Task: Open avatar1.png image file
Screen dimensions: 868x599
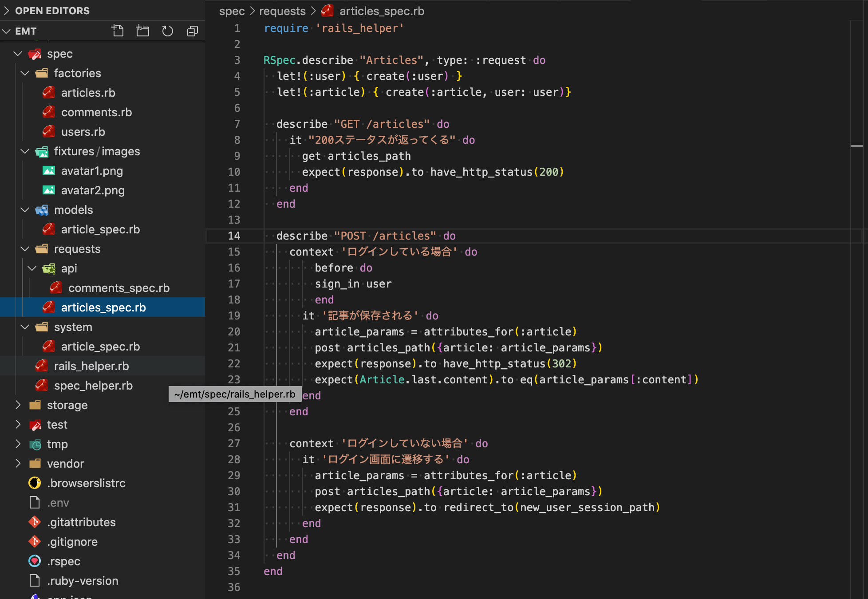Action: click(x=92, y=171)
